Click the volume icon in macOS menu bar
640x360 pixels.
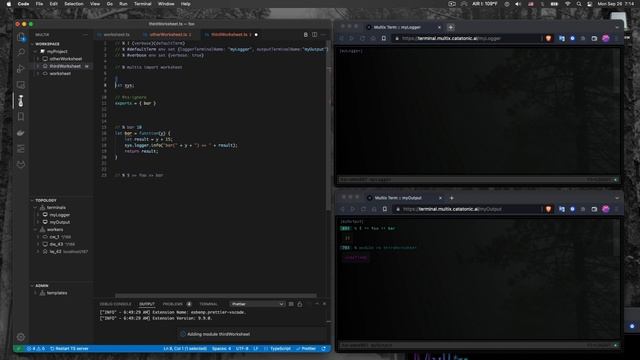pyautogui.click(x=518, y=4)
